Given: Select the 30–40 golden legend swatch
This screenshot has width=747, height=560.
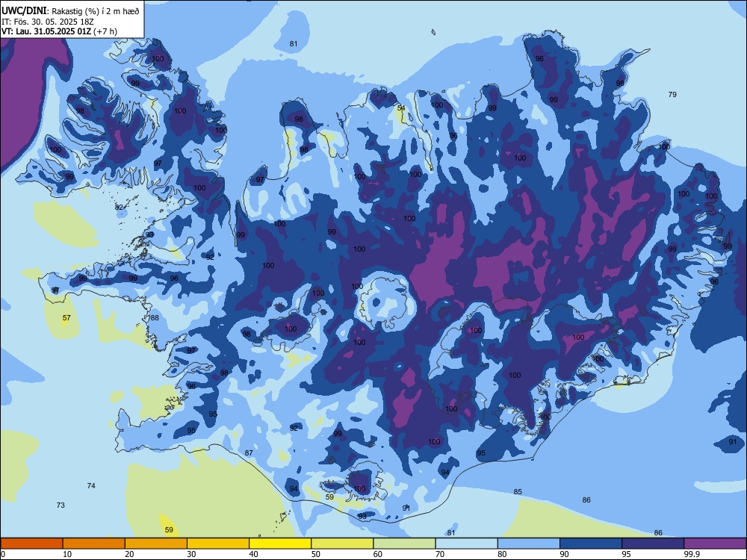Looking at the screenshot, I should click(x=218, y=544).
